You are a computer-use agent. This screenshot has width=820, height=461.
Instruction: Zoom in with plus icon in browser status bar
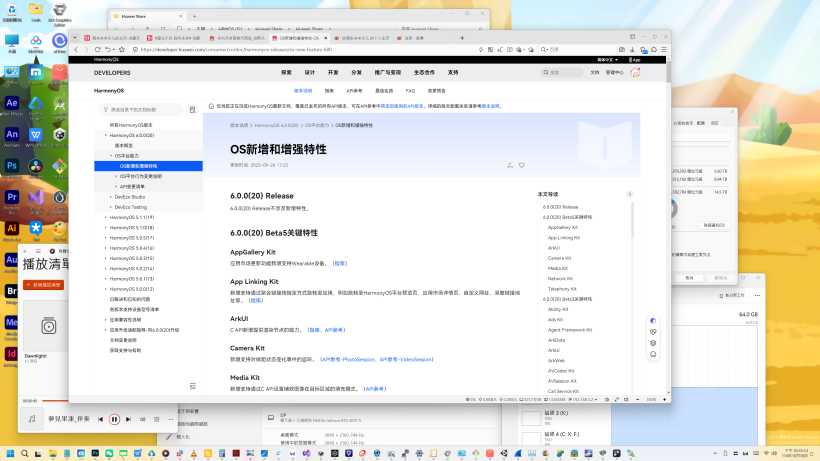pyautogui.click(x=665, y=399)
